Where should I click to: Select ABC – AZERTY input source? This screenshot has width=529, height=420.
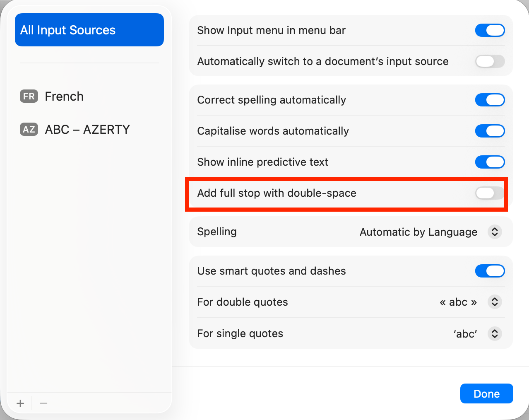tap(87, 130)
